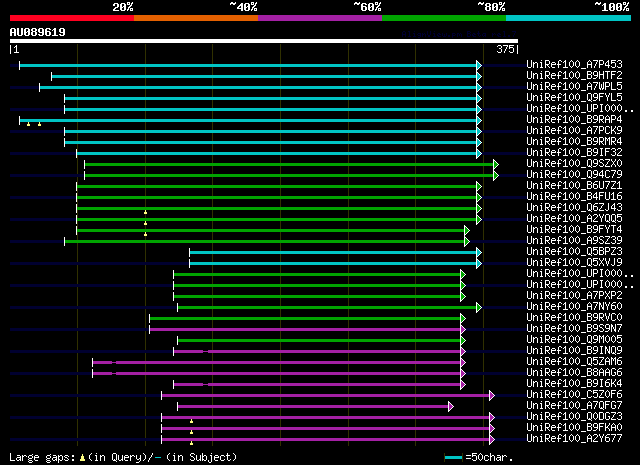Select the UniRef100_A7PXP2 label
Screen dimensions: 640x465
click(574, 296)
